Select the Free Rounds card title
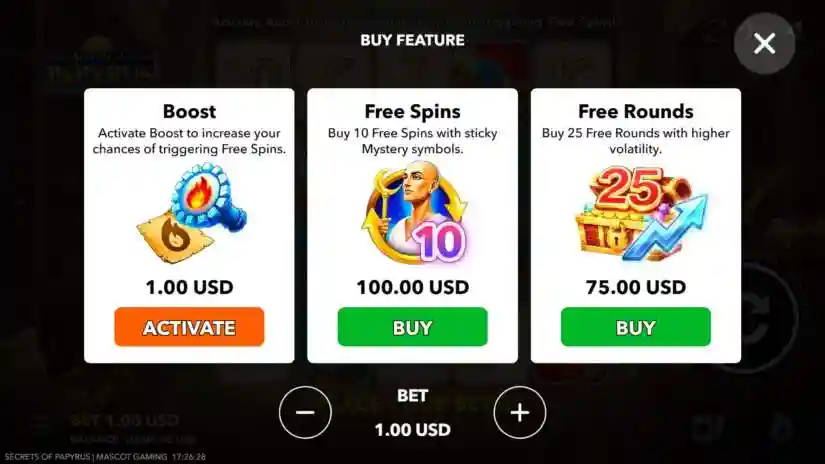The width and height of the screenshot is (825, 464). (636, 112)
